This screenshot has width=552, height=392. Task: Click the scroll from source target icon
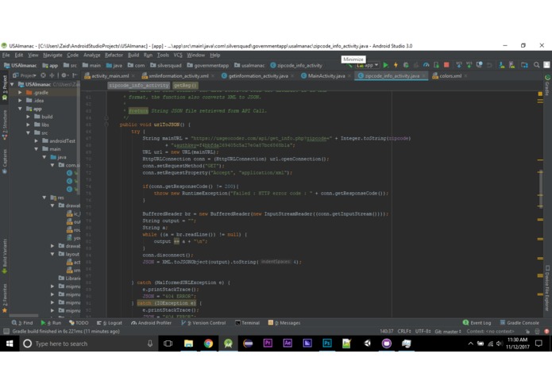43,75
